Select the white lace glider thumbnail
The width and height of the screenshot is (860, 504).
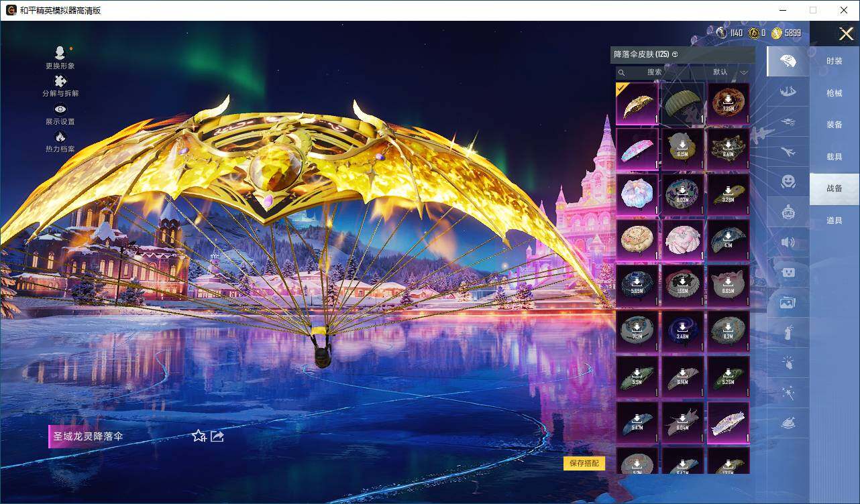pyautogui.click(x=729, y=423)
